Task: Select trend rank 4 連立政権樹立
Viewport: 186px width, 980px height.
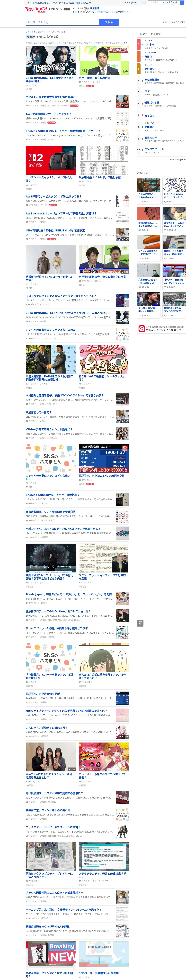Action: click(x=152, y=80)
